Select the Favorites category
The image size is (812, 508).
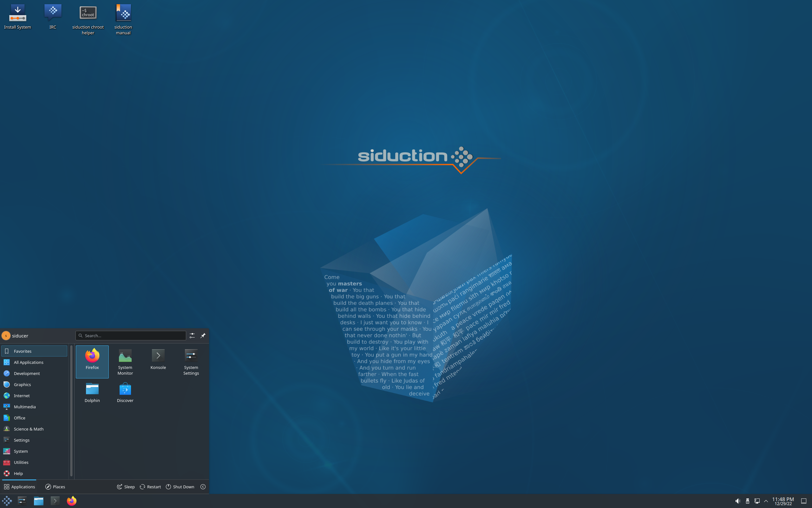[x=34, y=351]
